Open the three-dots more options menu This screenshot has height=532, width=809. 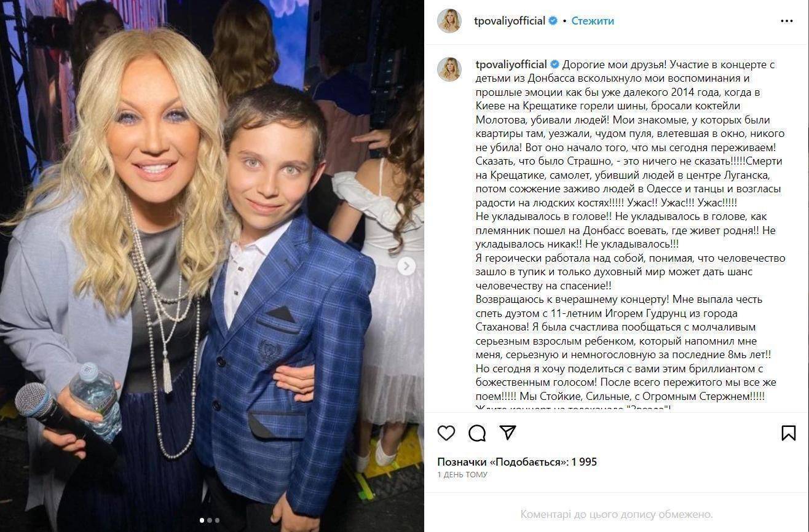coord(787,21)
